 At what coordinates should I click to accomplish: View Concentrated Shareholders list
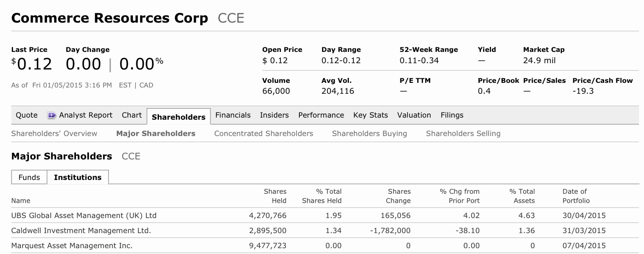(264, 133)
